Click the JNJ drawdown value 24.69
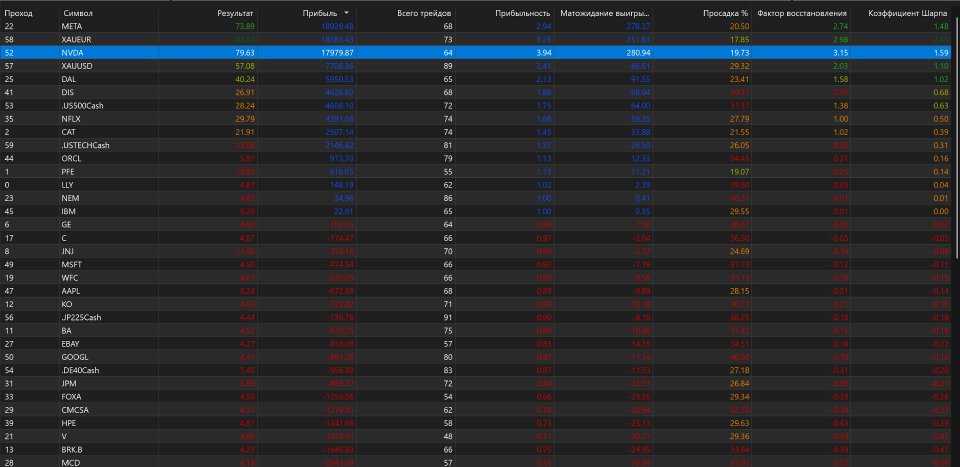Image resolution: width=960 pixels, height=467 pixels. [x=740, y=251]
